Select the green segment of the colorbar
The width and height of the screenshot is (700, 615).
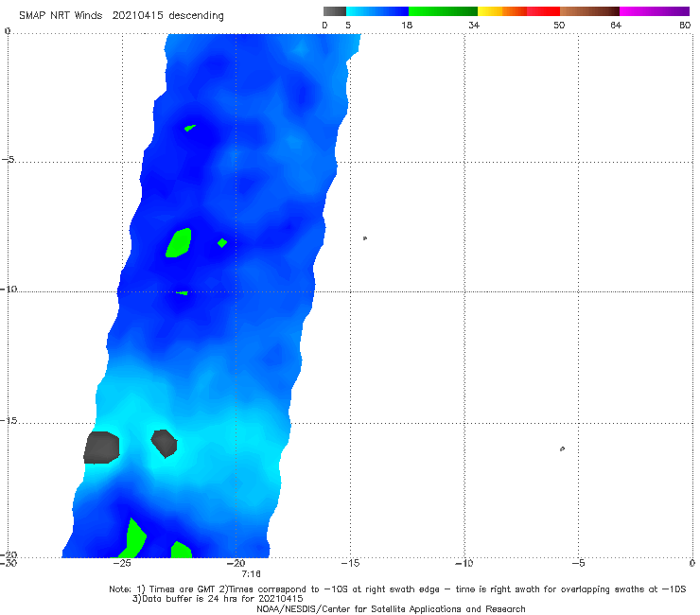click(x=443, y=11)
